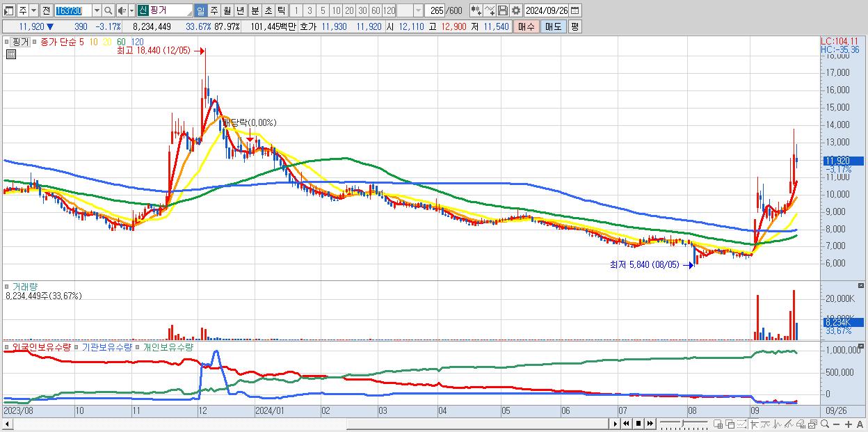Adjust the chart zoom slider at bottom
This screenshot has width=868, height=432.
pyautogui.click(x=684, y=423)
